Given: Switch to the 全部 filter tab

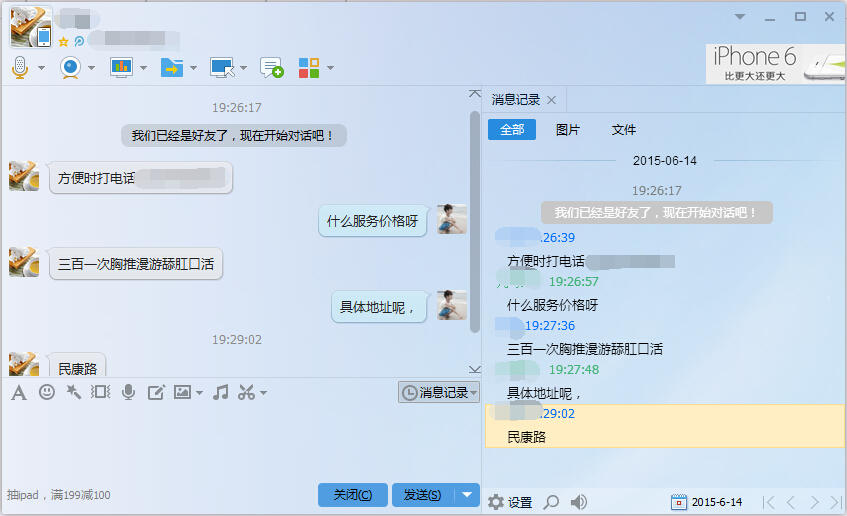Looking at the screenshot, I should pos(512,130).
